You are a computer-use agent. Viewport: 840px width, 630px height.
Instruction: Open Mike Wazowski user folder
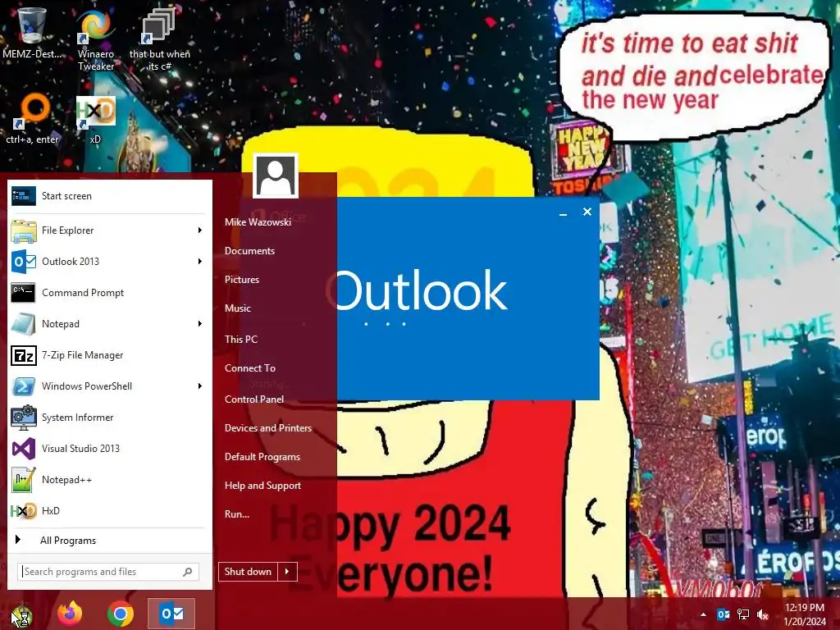[258, 221]
